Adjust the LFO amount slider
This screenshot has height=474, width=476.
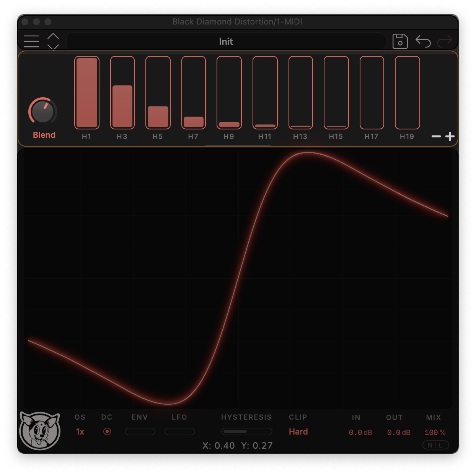(x=180, y=432)
